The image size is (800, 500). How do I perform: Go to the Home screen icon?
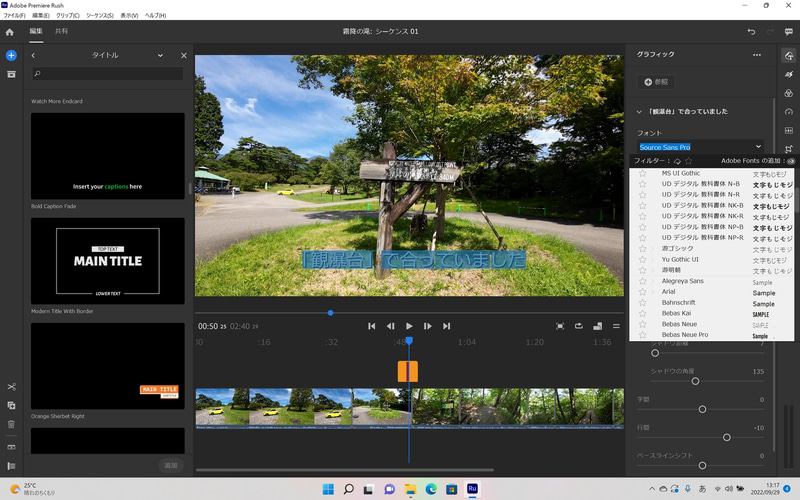point(11,32)
